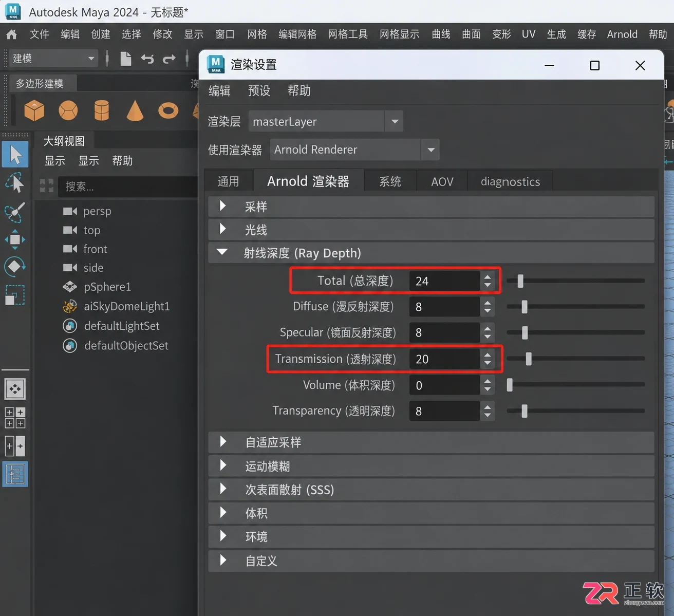Expand the 自适应采样 section
The width and height of the screenshot is (674, 616).
(432, 442)
